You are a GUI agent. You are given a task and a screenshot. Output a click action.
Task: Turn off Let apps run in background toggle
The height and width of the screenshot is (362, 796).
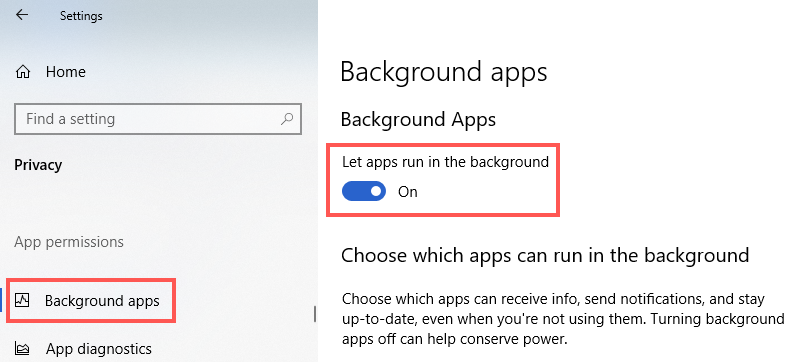coord(364,191)
